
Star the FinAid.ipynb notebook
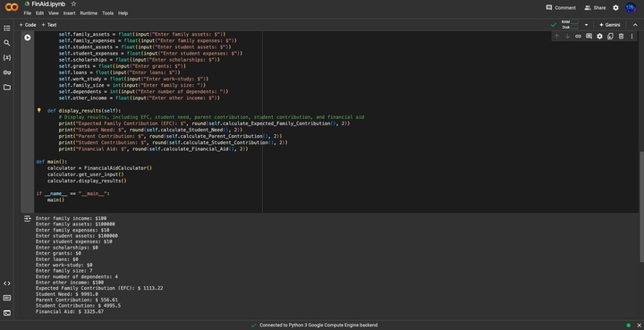[73, 4]
